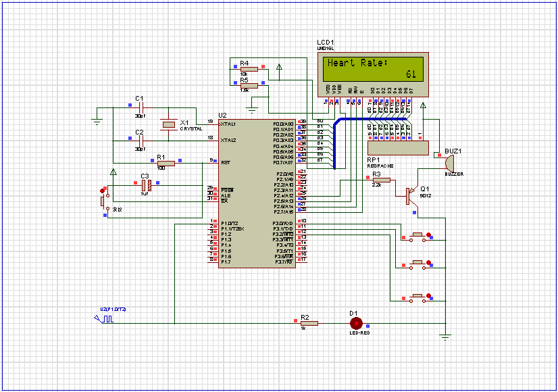Click the ground symbol left of C1
The height and width of the screenshot is (392, 558).
coord(97,122)
